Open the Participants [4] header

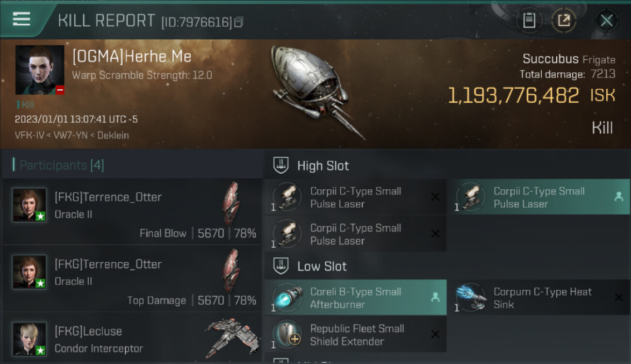pyautogui.click(x=61, y=165)
